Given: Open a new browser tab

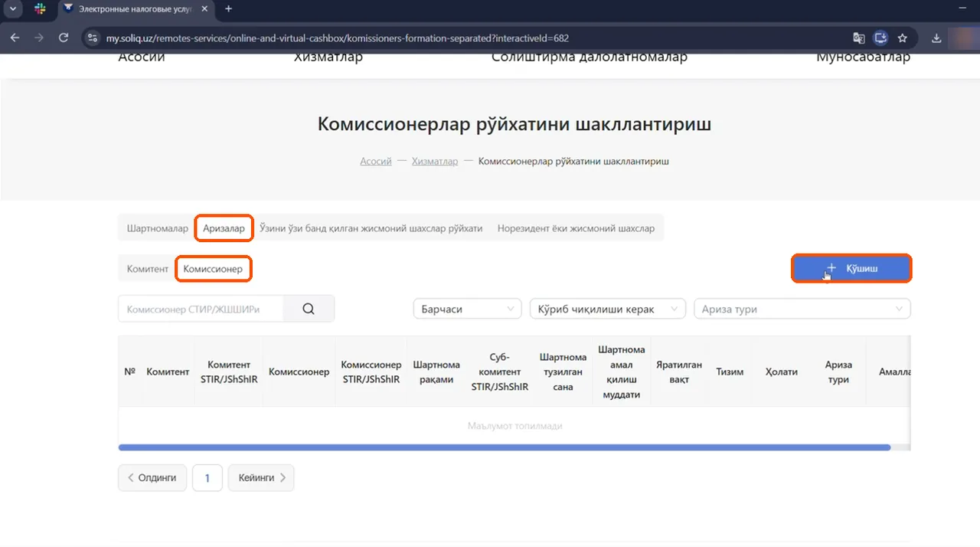Looking at the screenshot, I should coord(228,8).
